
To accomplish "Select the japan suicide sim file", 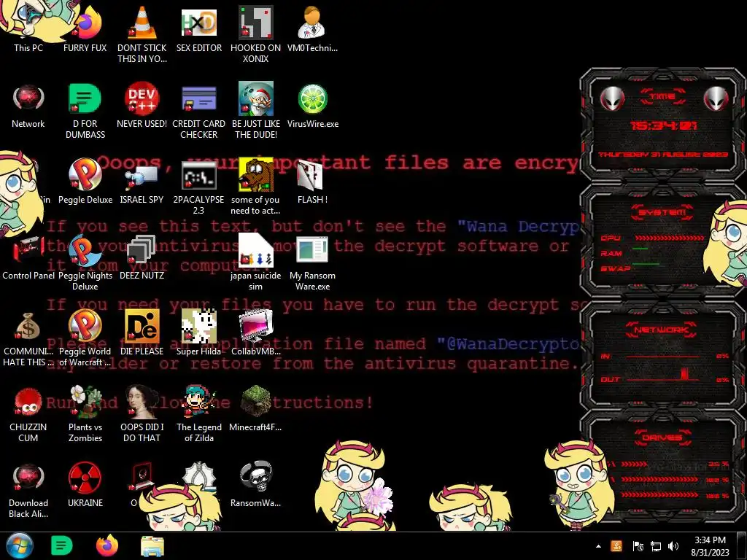I will click(x=256, y=262).
